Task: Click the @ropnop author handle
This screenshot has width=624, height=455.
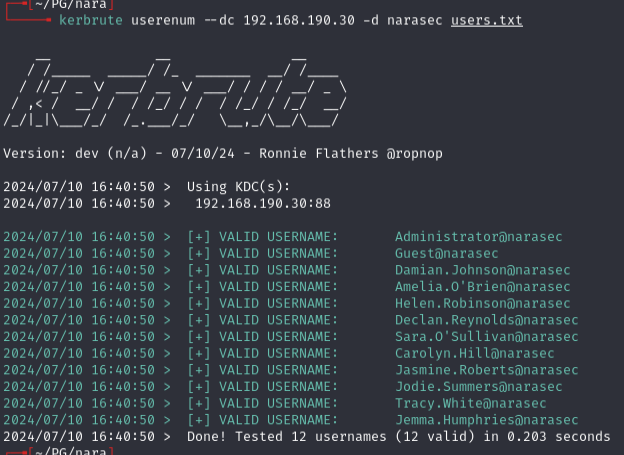Action: (x=410, y=153)
